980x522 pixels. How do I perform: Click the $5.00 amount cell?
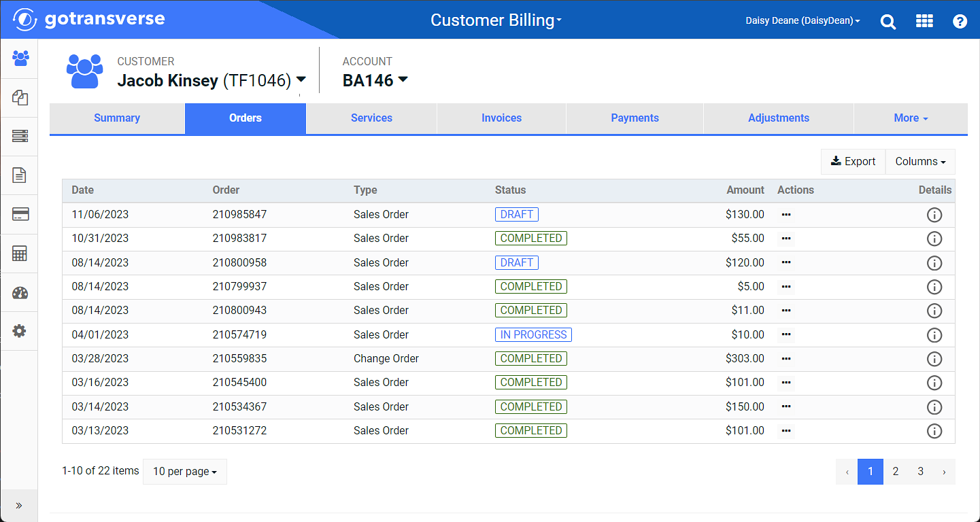pos(751,286)
